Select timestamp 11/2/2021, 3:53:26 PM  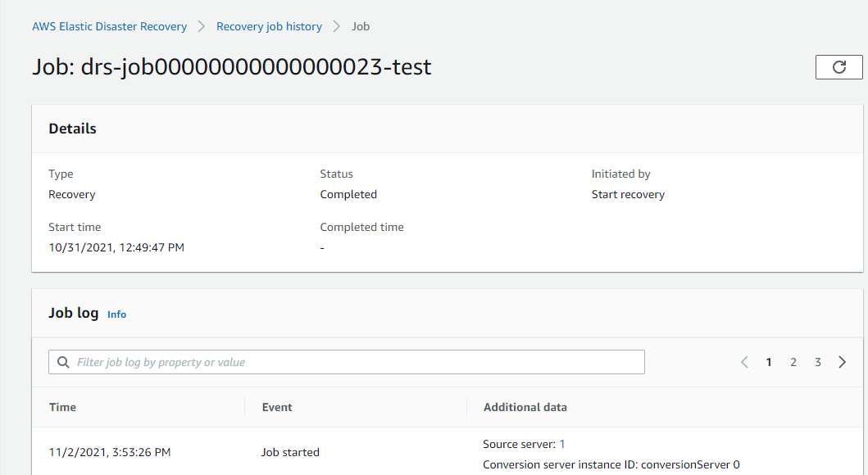(x=110, y=452)
